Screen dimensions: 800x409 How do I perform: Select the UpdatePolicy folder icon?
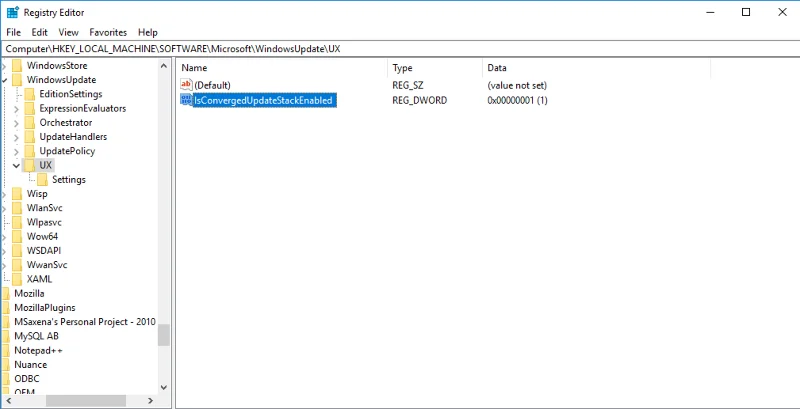[x=30, y=151]
